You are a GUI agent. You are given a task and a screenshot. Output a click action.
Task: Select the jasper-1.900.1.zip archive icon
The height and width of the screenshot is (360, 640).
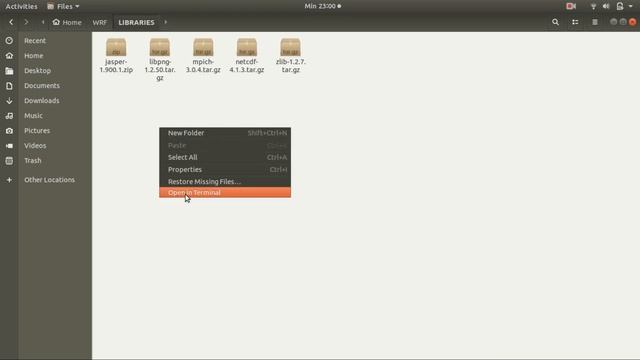116,47
